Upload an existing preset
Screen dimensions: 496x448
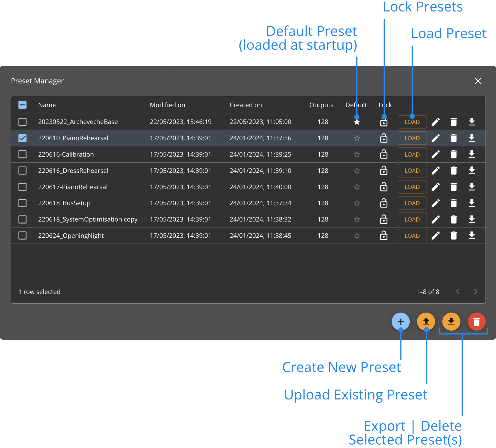tap(426, 321)
